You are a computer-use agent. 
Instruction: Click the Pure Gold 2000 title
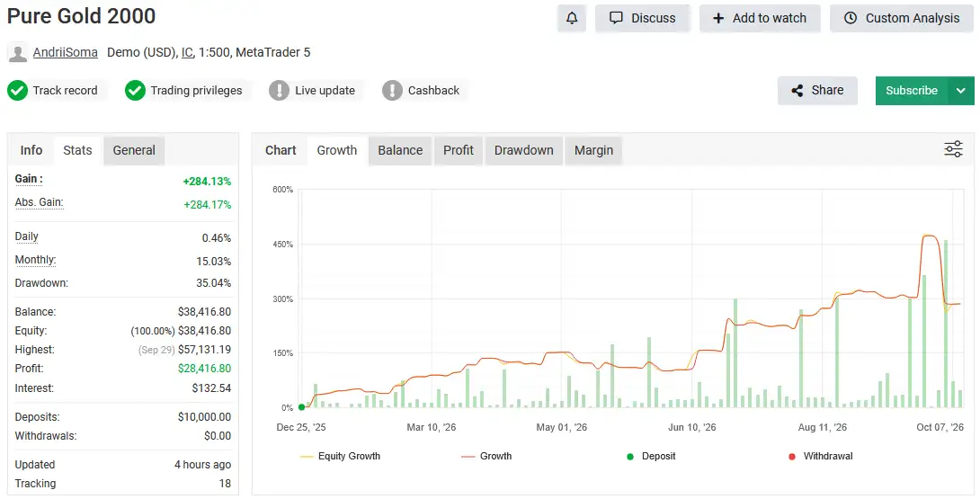[81, 16]
